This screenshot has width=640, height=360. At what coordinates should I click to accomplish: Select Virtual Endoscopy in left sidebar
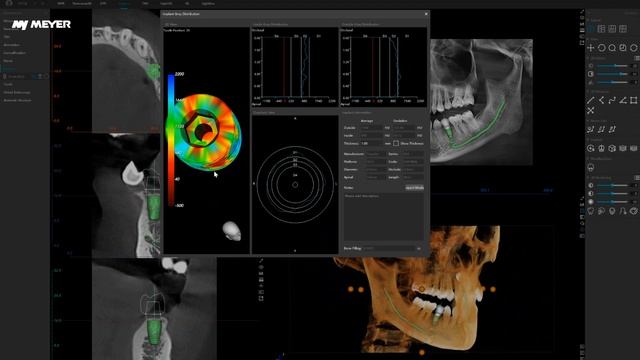pyautogui.click(x=17, y=92)
